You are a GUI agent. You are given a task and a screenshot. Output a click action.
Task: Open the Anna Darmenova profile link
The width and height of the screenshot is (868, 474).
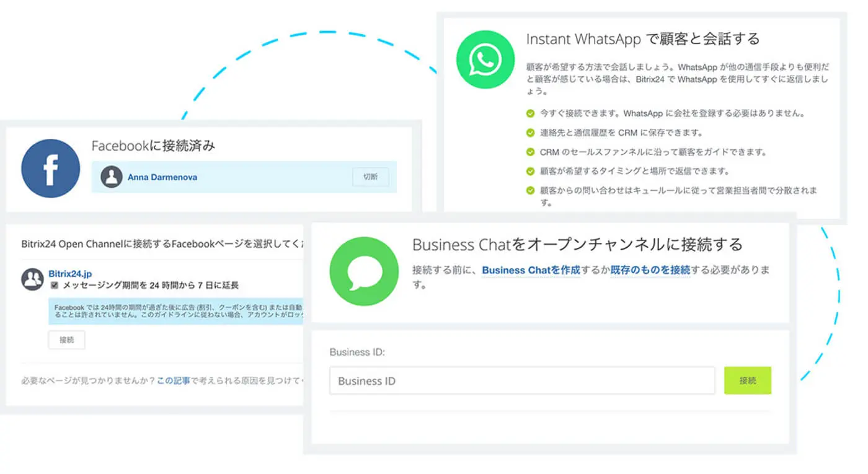(162, 177)
